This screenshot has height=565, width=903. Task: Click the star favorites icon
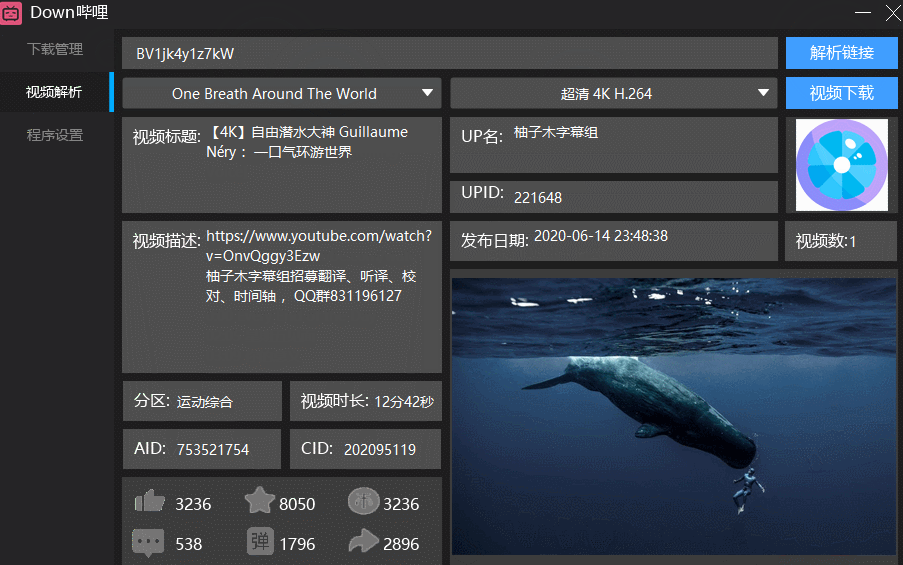coord(260,502)
